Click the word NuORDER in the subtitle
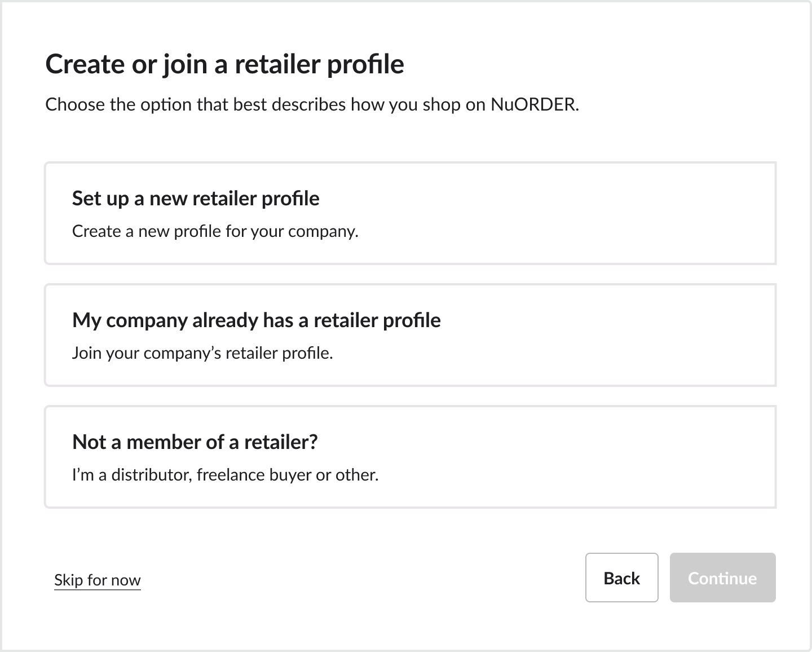The width and height of the screenshot is (812, 652). point(533,104)
